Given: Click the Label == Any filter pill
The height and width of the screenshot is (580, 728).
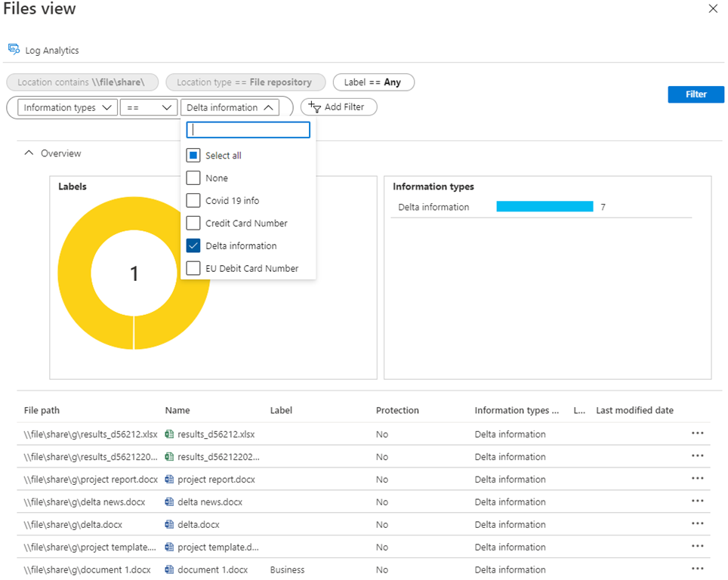Looking at the screenshot, I should (x=373, y=82).
